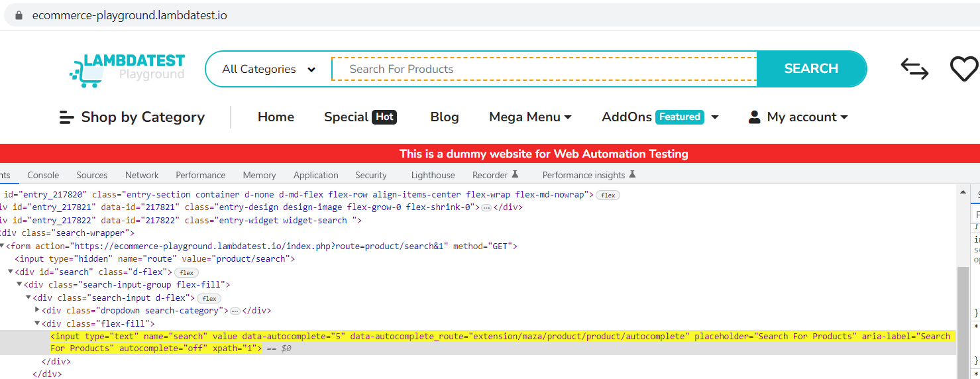Click the flex badge on entry_217820 div
Screen dimensions: 980x379
click(608, 195)
